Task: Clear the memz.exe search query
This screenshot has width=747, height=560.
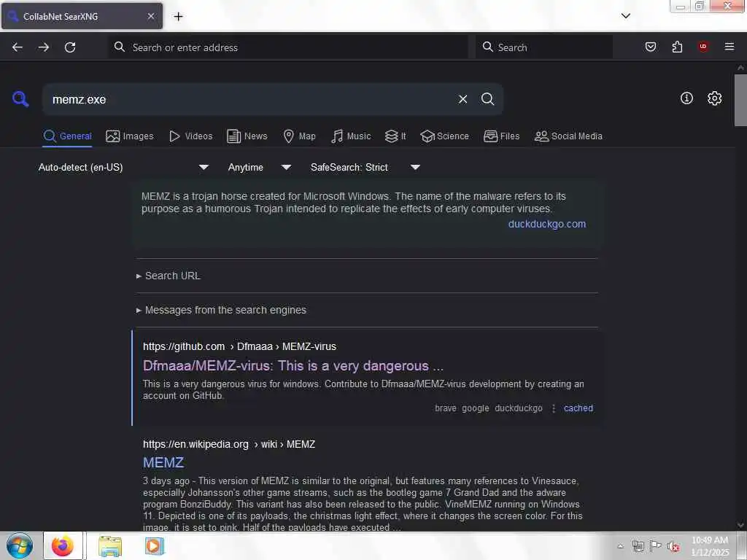Action: 462,99
